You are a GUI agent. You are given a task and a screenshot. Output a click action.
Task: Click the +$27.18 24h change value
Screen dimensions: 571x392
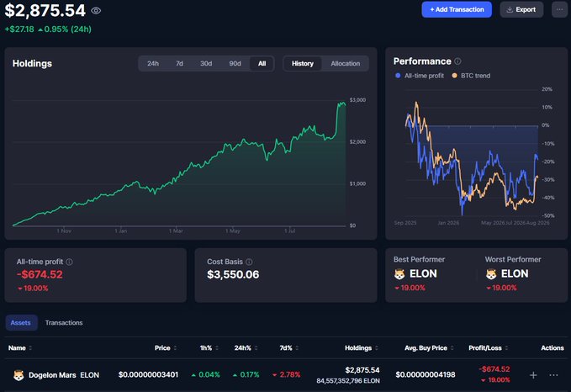click(19, 29)
